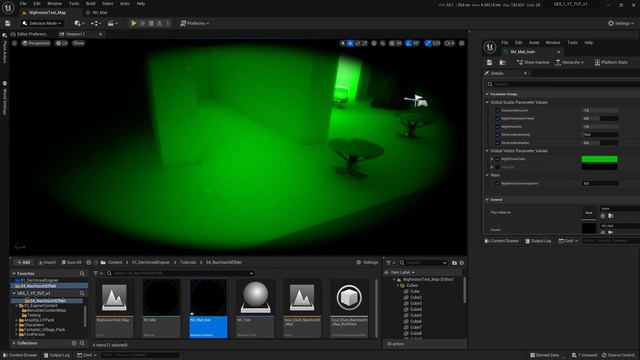Open the Asset menu in material instance window
Image resolution: width=640 pixels, height=360 pixels.
pos(534,42)
